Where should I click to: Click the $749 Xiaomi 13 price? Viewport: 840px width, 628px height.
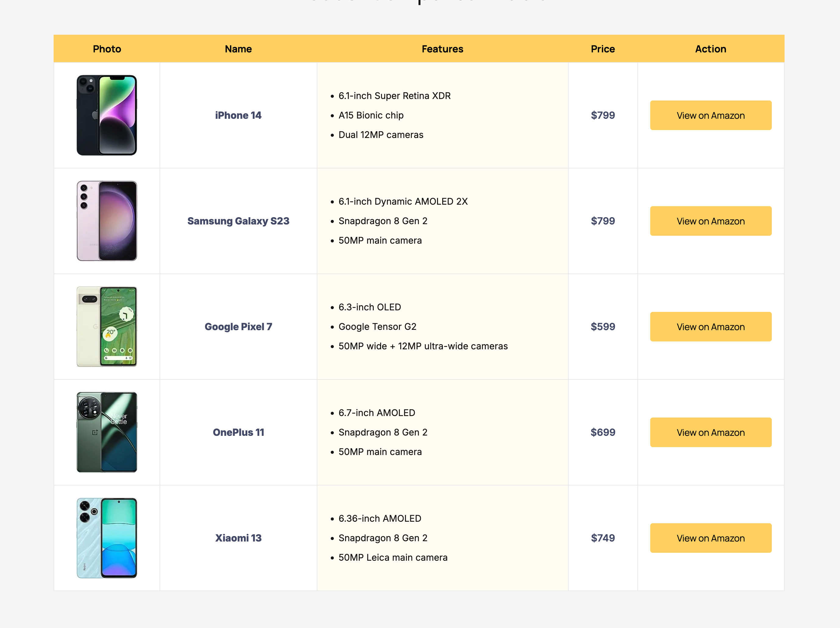(602, 538)
